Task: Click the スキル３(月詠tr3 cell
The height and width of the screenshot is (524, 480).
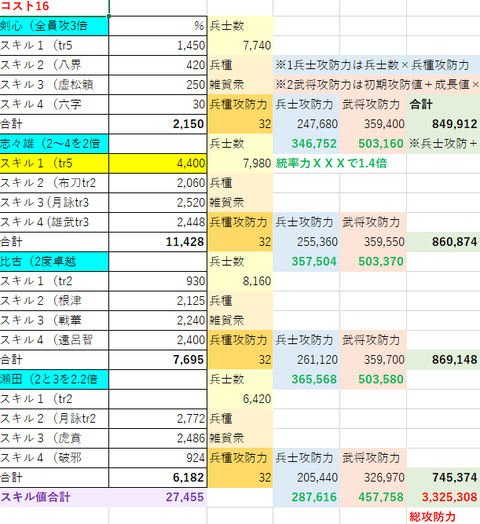Action: (x=54, y=203)
